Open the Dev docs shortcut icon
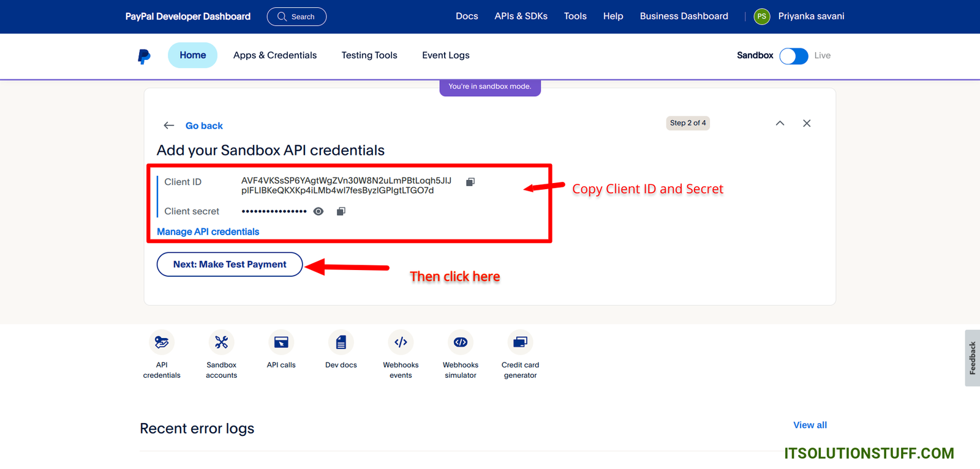The image size is (980, 469). (x=341, y=342)
